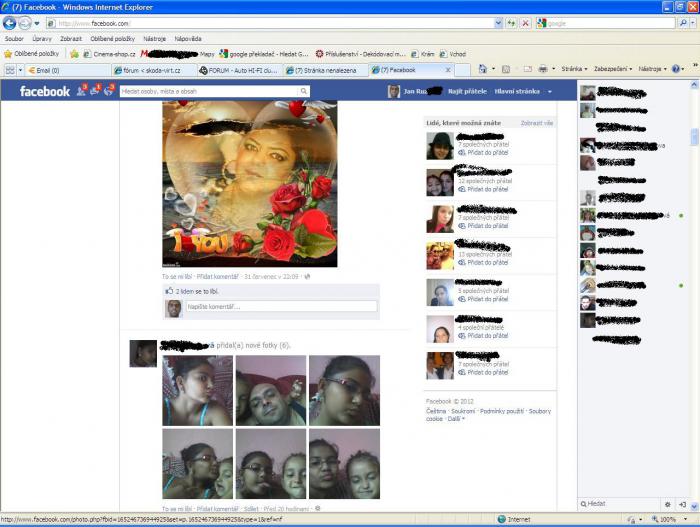
Task: Click Oblíbené položky favorites star button
Action: pos(30,54)
